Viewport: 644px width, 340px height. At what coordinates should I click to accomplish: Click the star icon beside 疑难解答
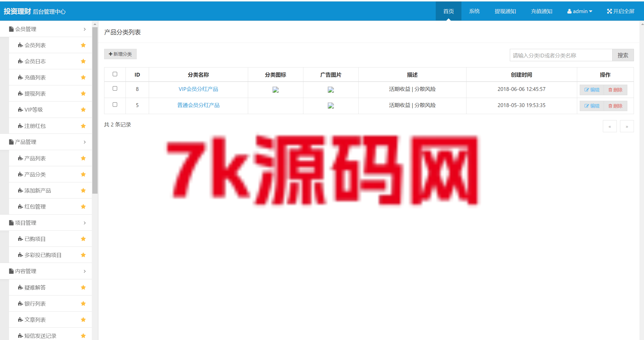(83, 287)
